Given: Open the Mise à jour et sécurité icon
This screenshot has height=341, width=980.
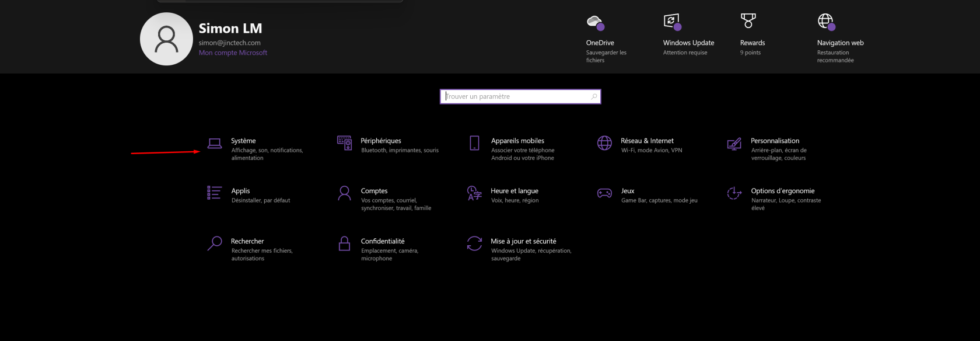Looking at the screenshot, I should pos(474,243).
